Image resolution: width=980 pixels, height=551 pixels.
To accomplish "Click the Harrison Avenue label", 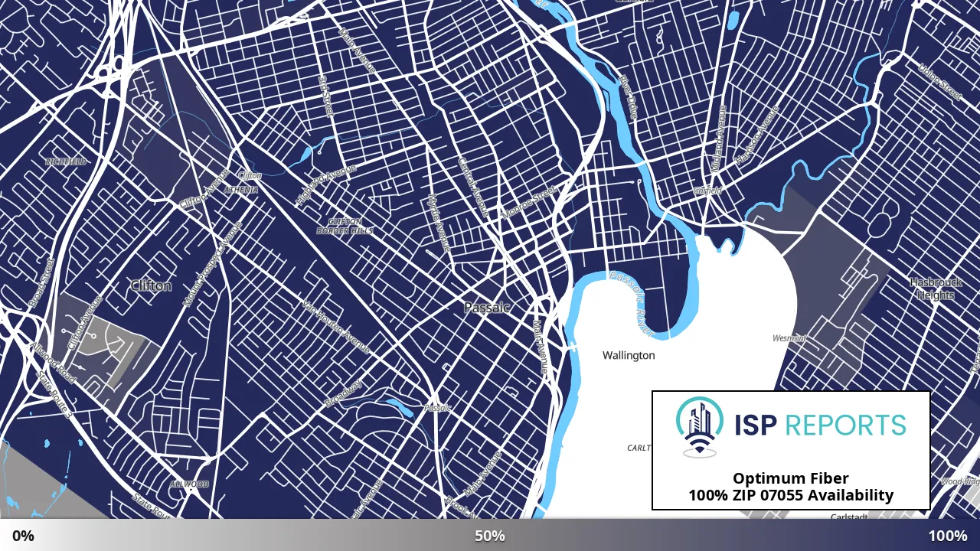I will click(x=756, y=135).
